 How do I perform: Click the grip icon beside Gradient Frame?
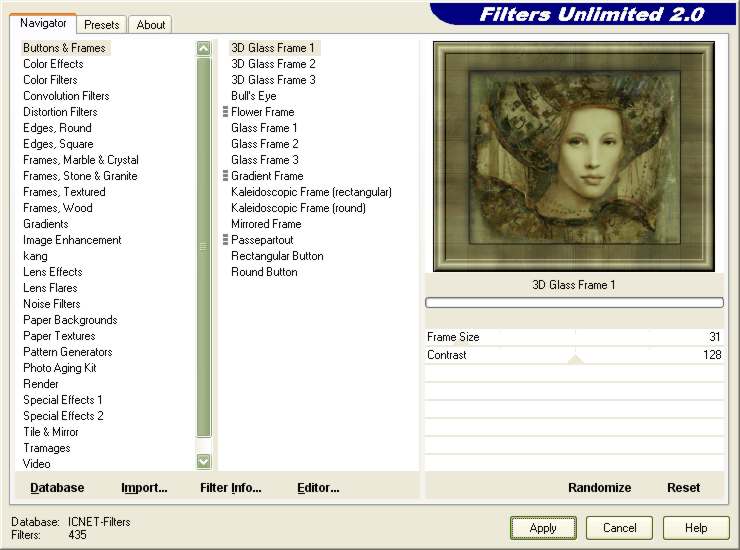(226, 176)
